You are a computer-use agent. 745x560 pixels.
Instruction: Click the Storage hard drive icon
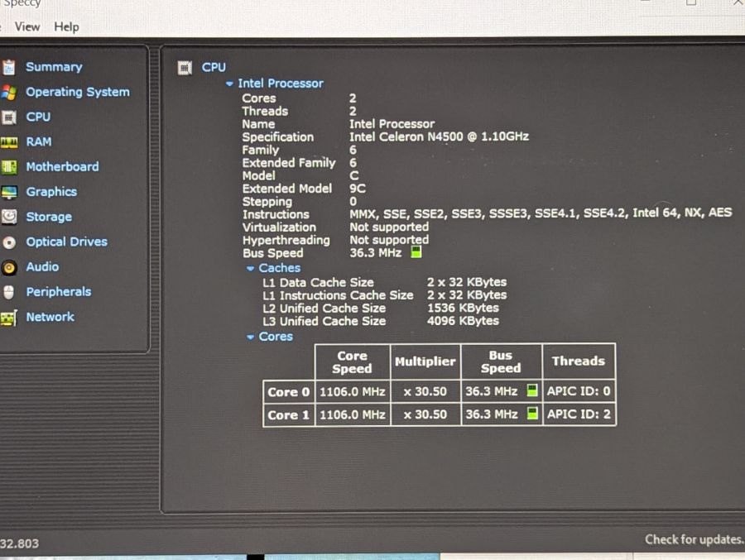(x=8, y=217)
